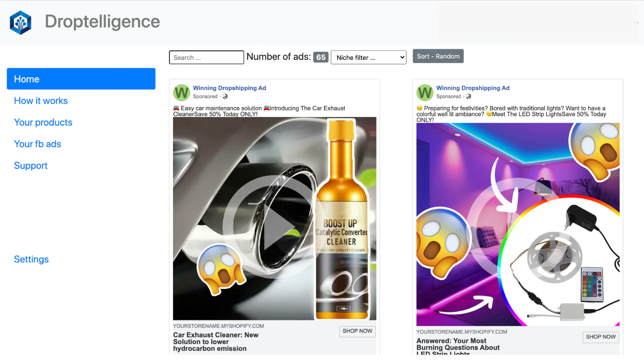This screenshot has width=644, height=362.
Task: Click the 'Number of ads:' label
Action: (x=279, y=57)
